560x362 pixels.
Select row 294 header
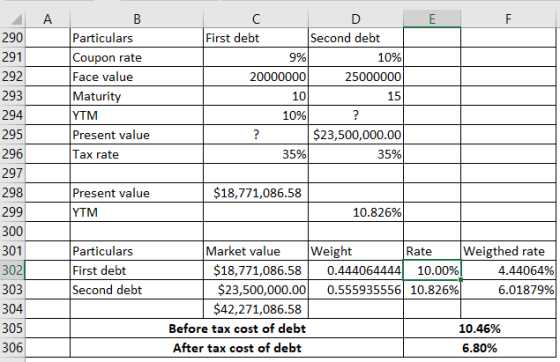[12, 115]
